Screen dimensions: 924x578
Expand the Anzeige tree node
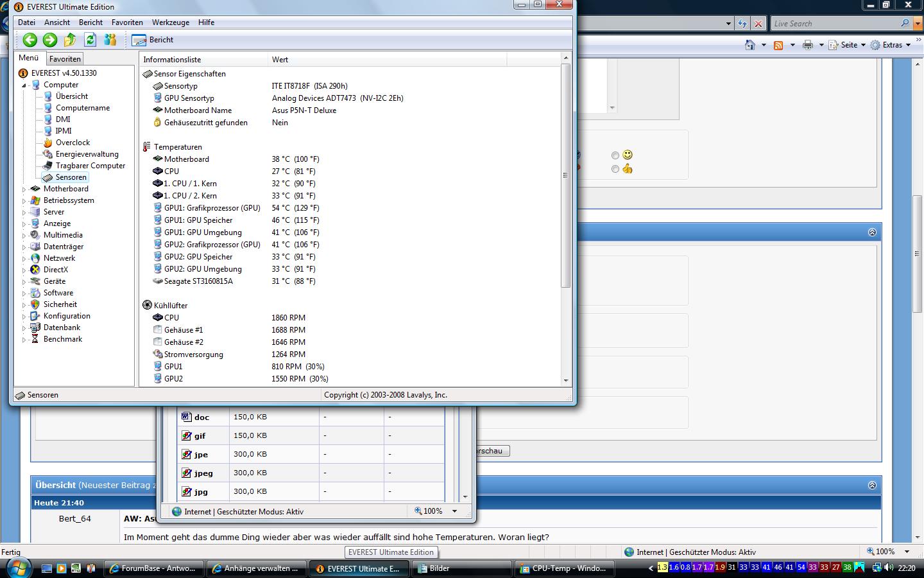point(24,223)
